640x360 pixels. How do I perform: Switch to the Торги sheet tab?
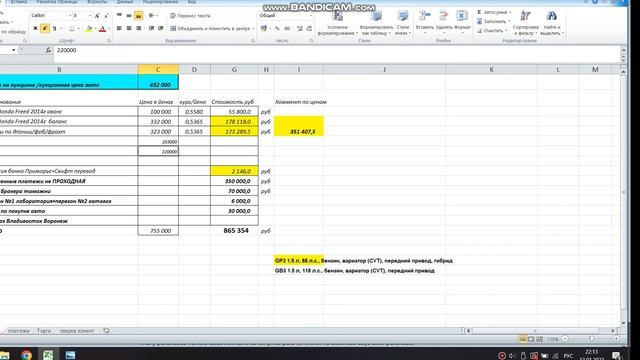pos(44,331)
